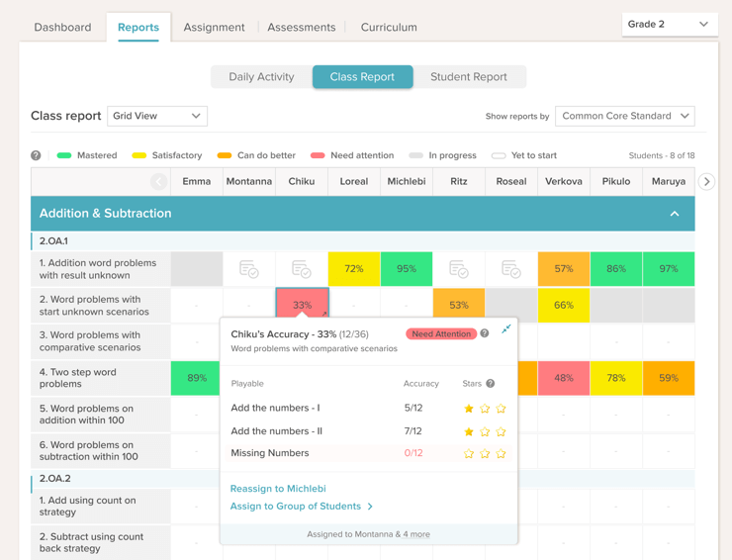This screenshot has width=732, height=560.
Task: Collapse the Addition & Subtraction section
Action: pos(675,214)
